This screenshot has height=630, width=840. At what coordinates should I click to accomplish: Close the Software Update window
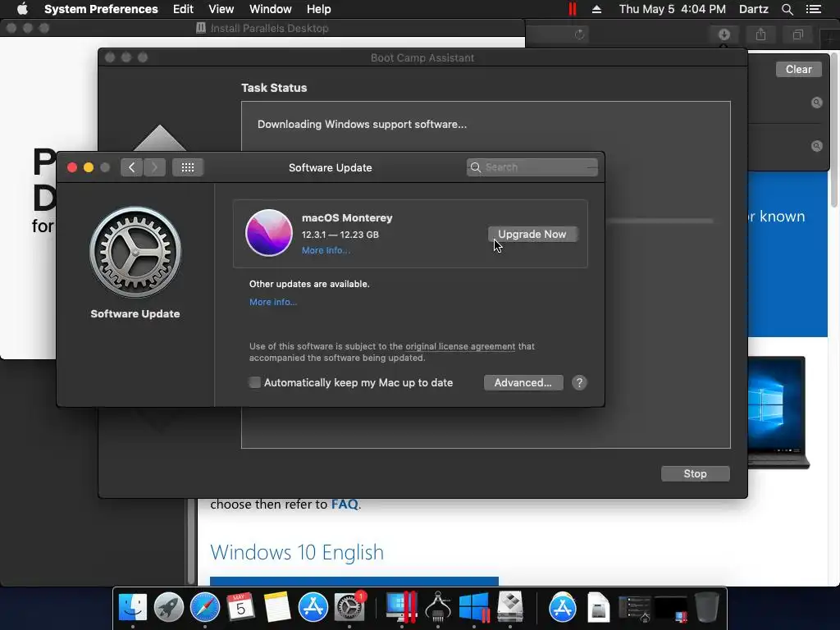click(x=72, y=167)
